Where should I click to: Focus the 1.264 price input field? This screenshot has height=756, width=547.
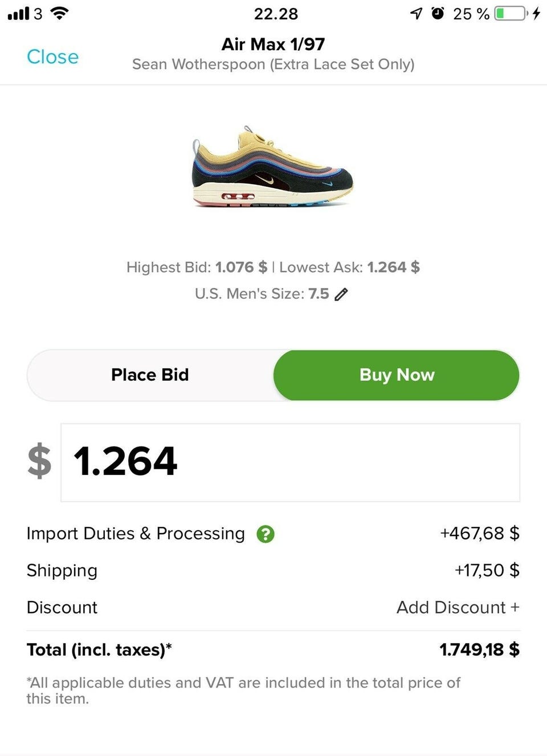[x=290, y=462]
